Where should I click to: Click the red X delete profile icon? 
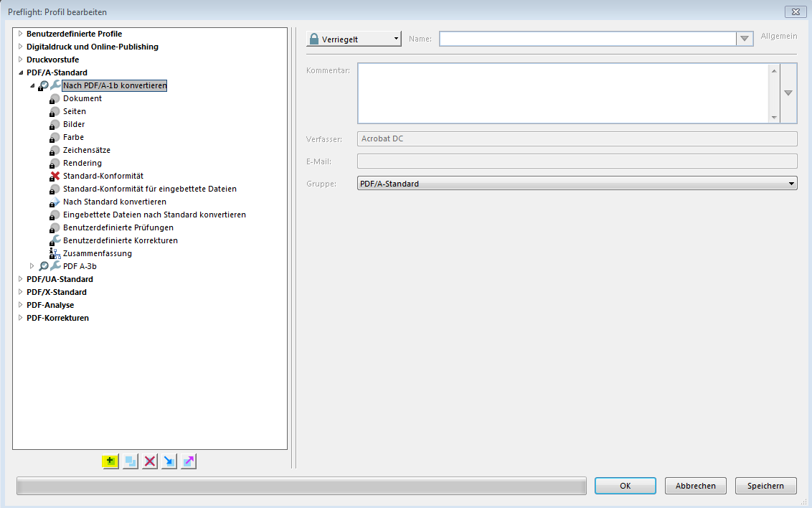pyautogui.click(x=150, y=461)
